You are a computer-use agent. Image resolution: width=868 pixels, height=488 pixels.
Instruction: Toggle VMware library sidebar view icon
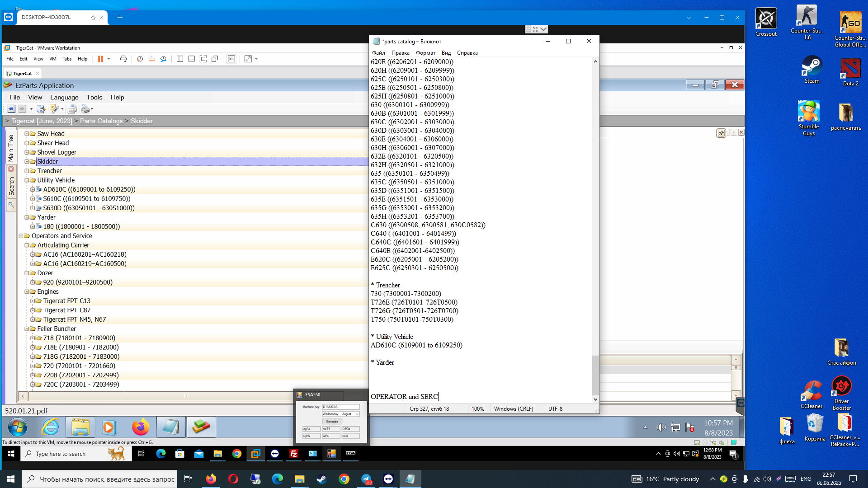(180, 59)
